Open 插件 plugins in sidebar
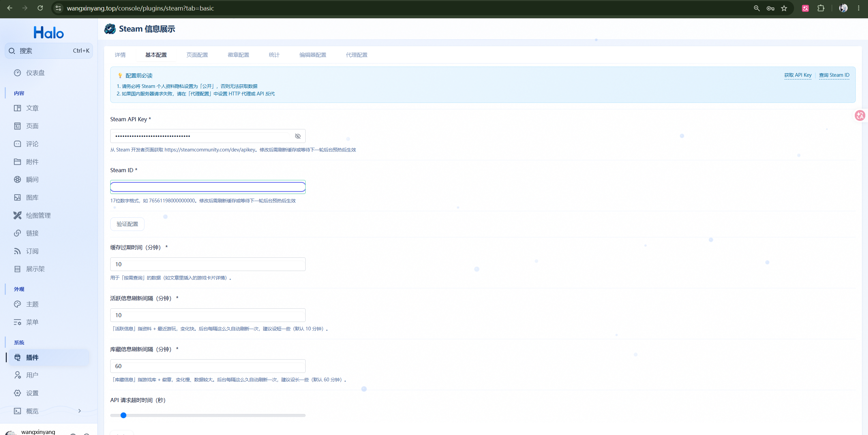The width and height of the screenshot is (868, 435). pyautogui.click(x=49, y=358)
